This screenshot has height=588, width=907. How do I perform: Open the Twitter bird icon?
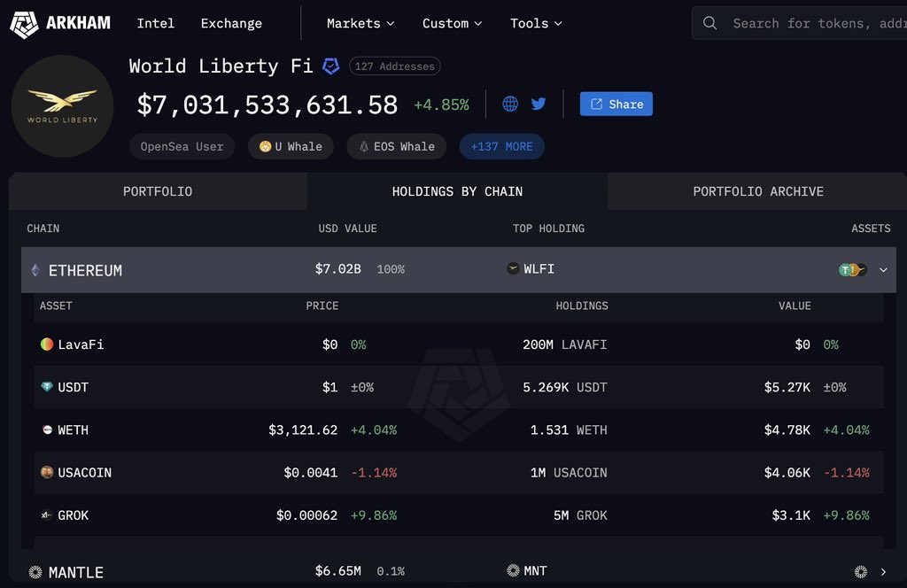pos(539,104)
